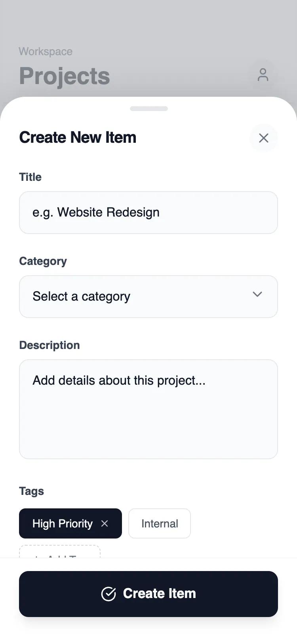Click the Workspace breadcrumb label
Image resolution: width=297 pixels, height=644 pixels.
coord(46,52)
